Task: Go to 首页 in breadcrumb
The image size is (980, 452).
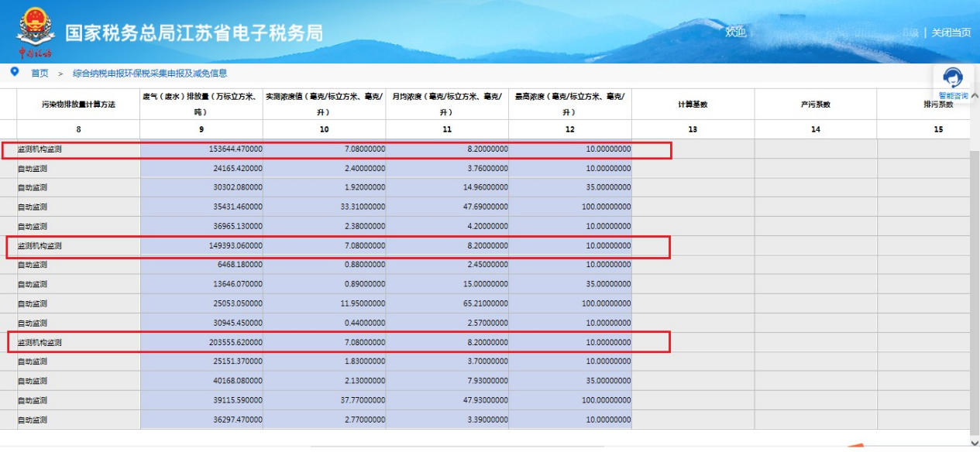Action: [x=40, y=74]
